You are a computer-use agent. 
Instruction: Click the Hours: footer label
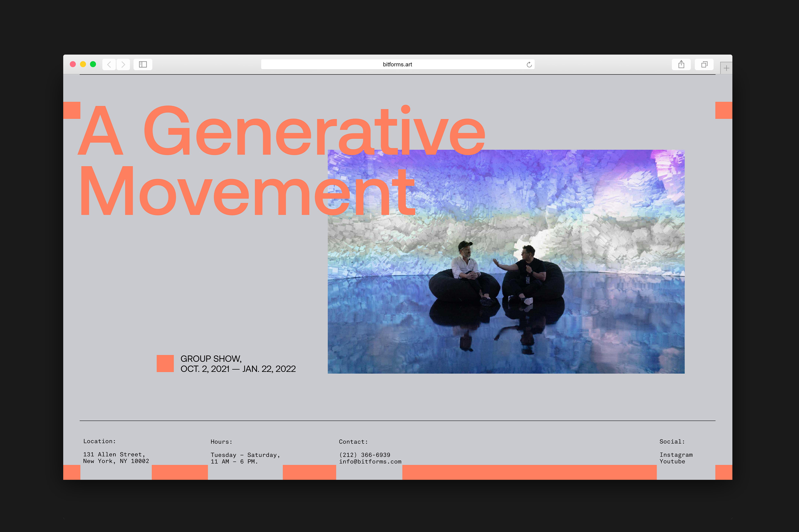point(221,441)
